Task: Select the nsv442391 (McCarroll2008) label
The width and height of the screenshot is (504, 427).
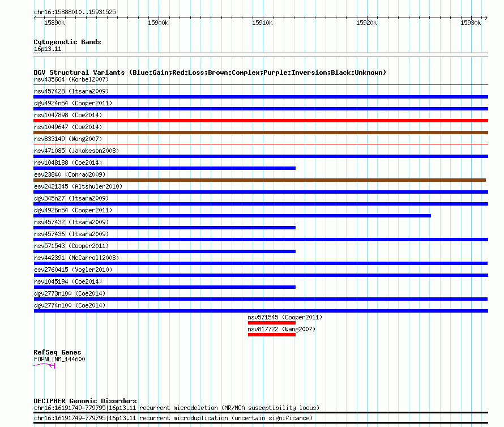Action: click(x=76, y=258)
